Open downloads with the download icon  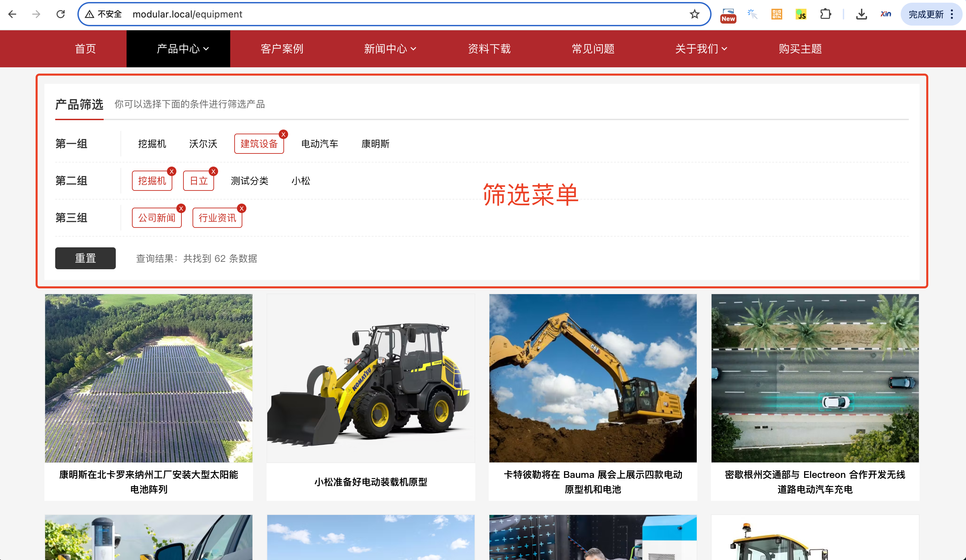point(861,14)
